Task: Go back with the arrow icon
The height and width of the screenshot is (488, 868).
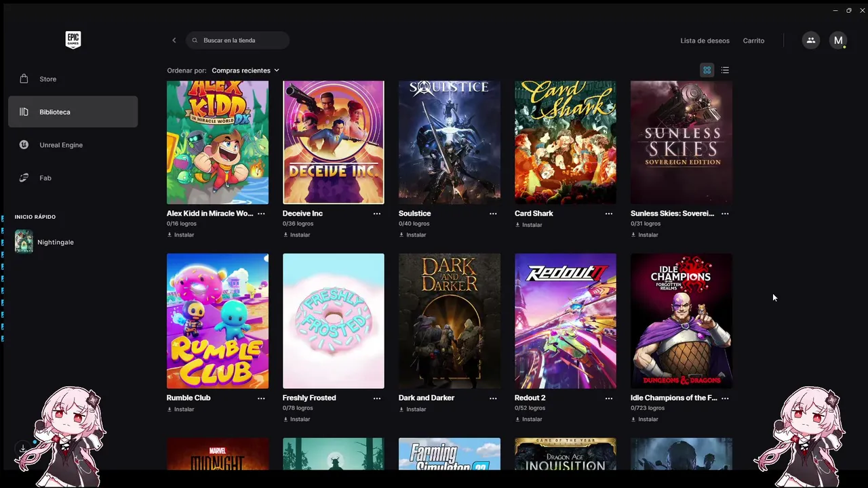Action: [174, 41]
